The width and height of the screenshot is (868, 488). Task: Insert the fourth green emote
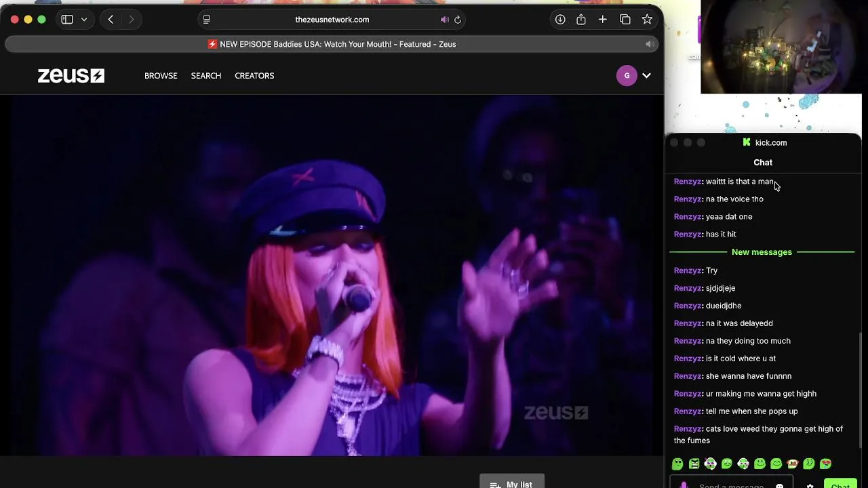tap(727, 464)
